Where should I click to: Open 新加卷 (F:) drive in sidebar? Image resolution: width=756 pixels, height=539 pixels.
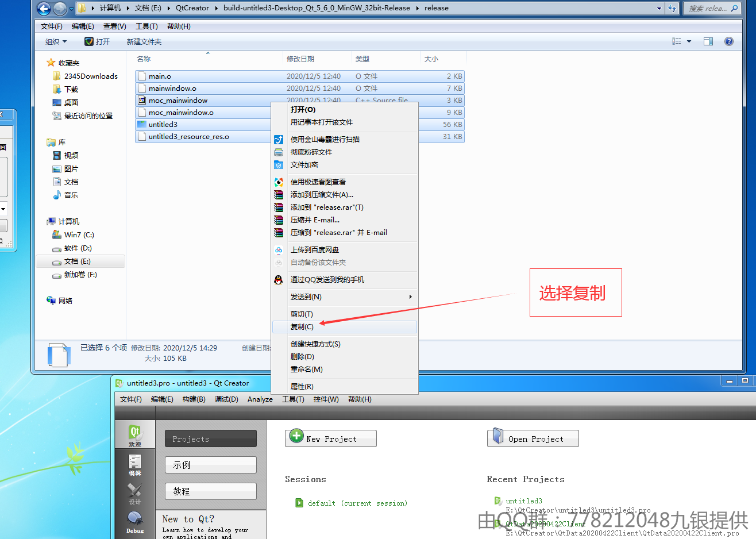tap(75, 275)
